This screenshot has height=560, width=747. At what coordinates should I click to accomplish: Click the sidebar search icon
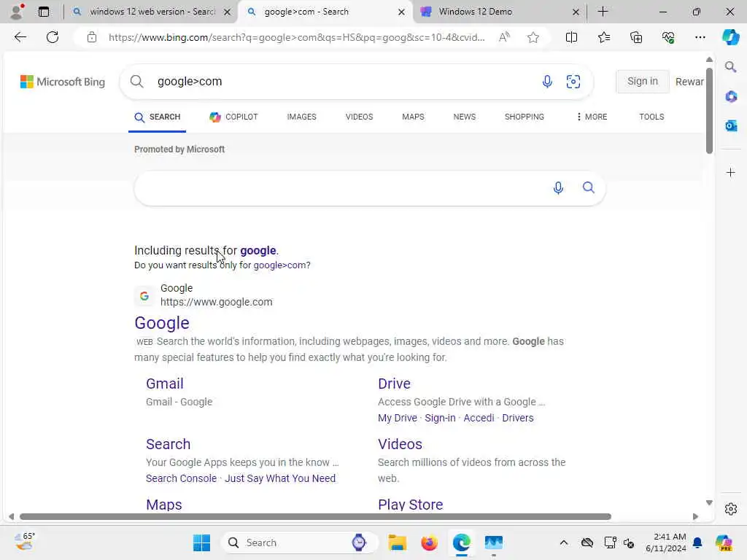tap(730, 66)
